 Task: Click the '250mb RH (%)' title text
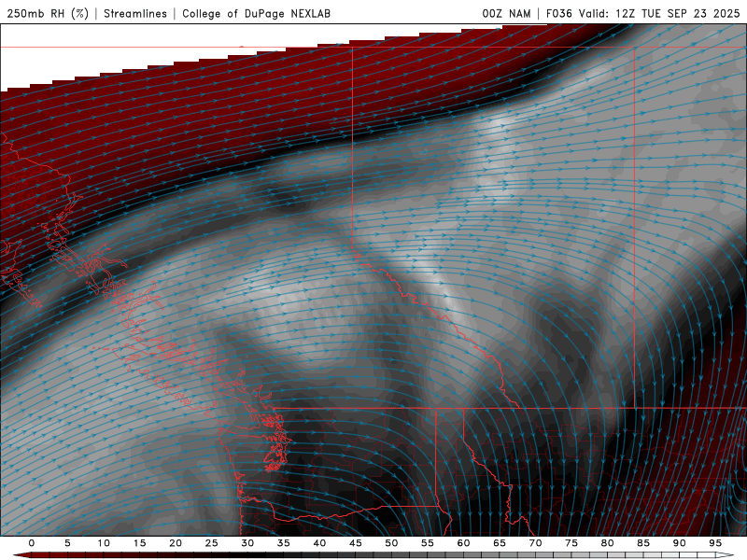(x=48, y=13)
